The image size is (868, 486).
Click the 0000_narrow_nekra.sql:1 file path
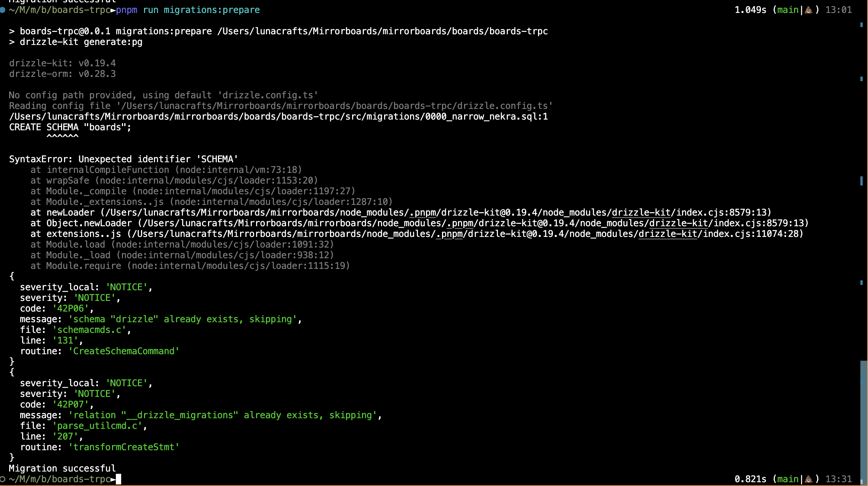pyautogui.click(x=486, y=117)
